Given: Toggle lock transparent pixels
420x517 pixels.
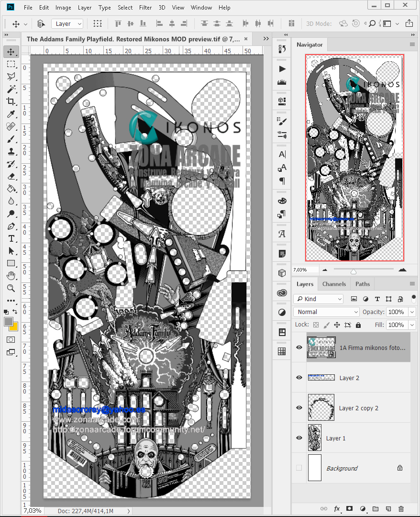Looking at the screenshot, I should [316, 325].
